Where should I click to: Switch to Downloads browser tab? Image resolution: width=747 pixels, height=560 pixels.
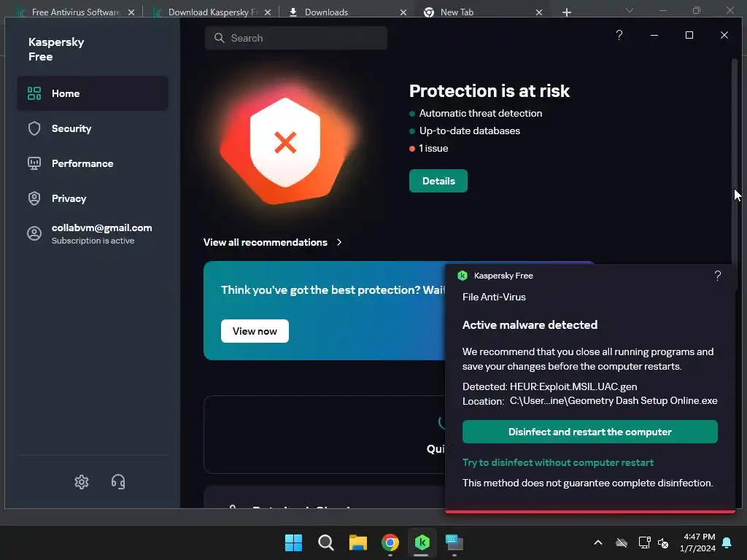pos(326,12)
